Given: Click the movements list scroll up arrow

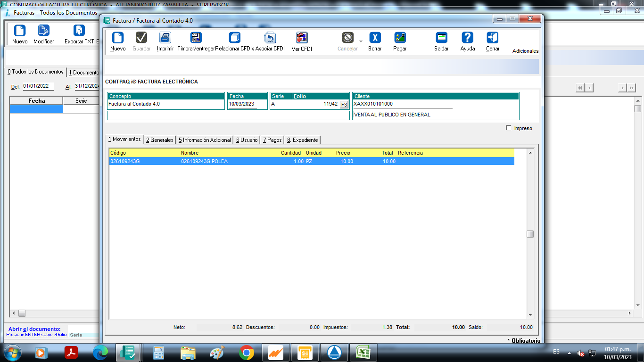Looking at the screenshot, I should [530, 153].
